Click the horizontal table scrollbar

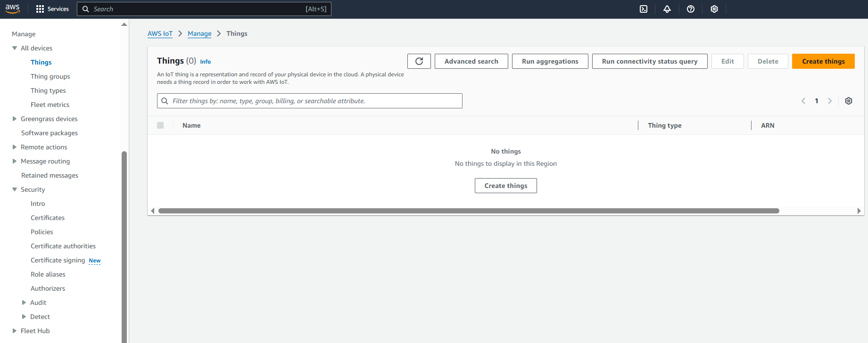click(469, 211)
